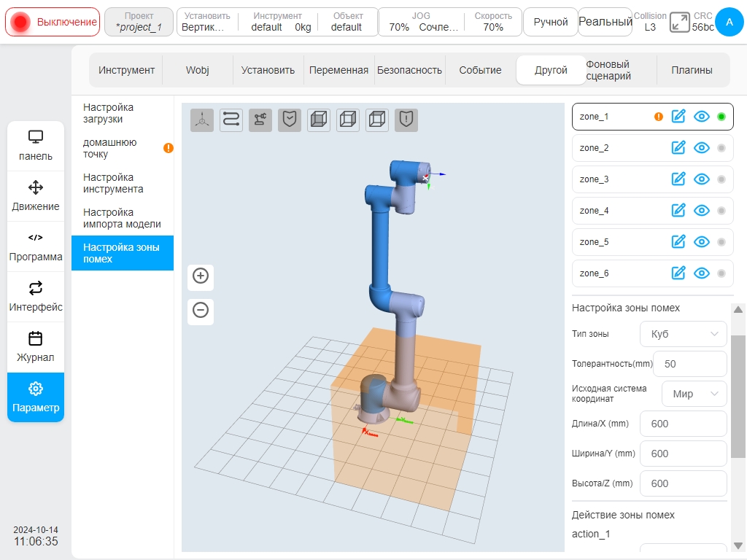The image size is (747, 560).
Task: Open the Объект default selector
Action: pyautogui.click(x=347, y=22)
